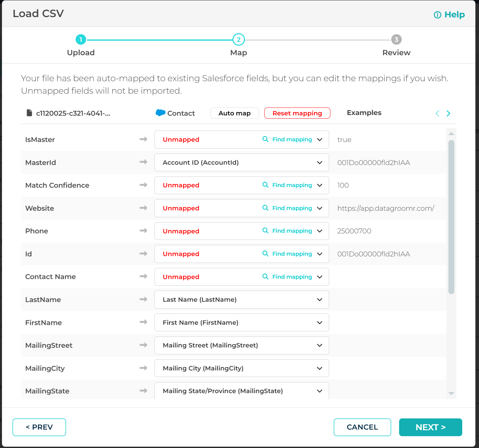479x448 pixels.
Task: Click the search icon in Id row
Action: click(265, 253)
